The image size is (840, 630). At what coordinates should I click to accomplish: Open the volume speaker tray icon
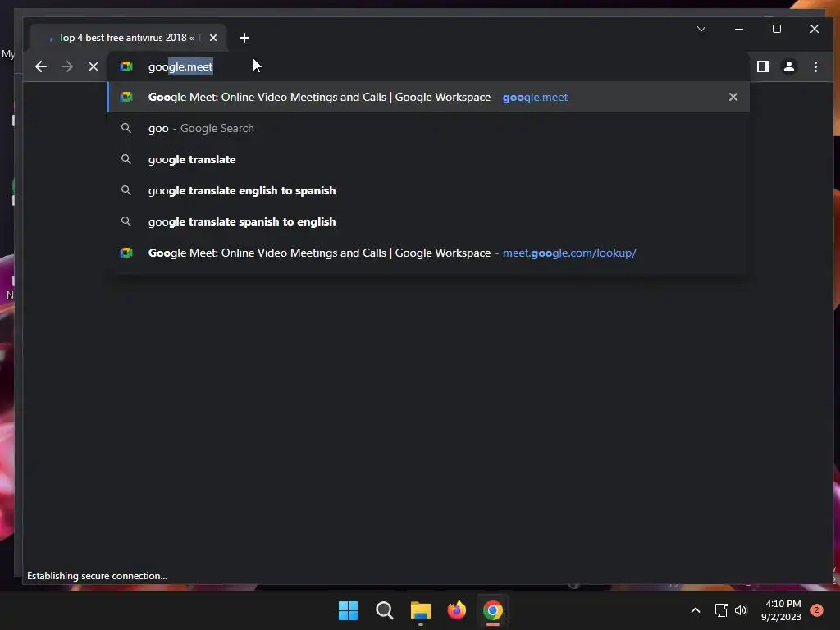pyautogui.click(x=741, y=610)
